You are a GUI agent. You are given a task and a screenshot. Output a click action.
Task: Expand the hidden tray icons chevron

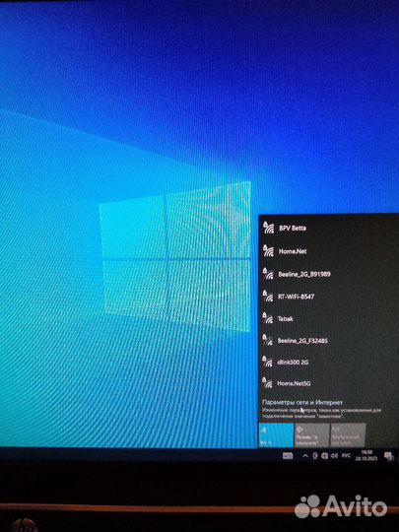[x=305, y=456]
